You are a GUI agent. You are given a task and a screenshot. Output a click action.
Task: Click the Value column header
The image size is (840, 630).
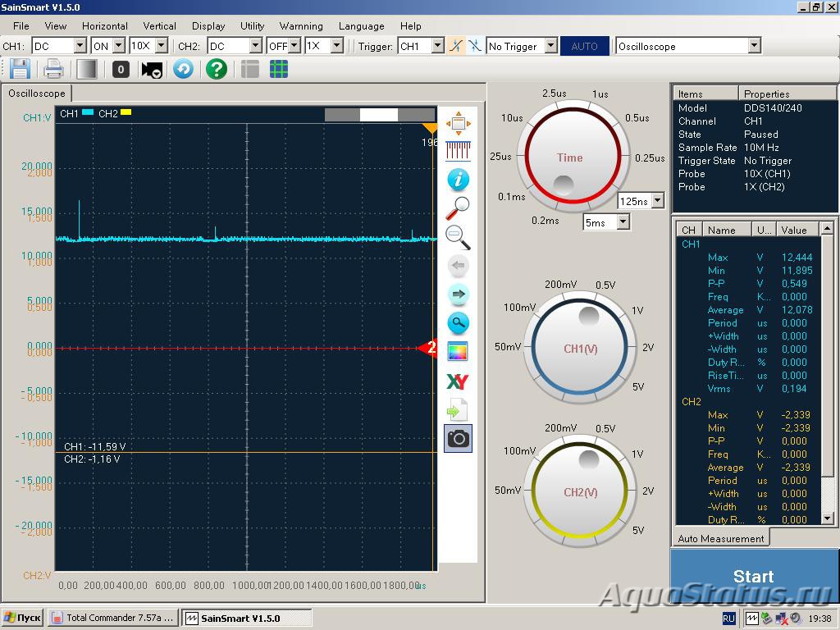coord(797,230)
